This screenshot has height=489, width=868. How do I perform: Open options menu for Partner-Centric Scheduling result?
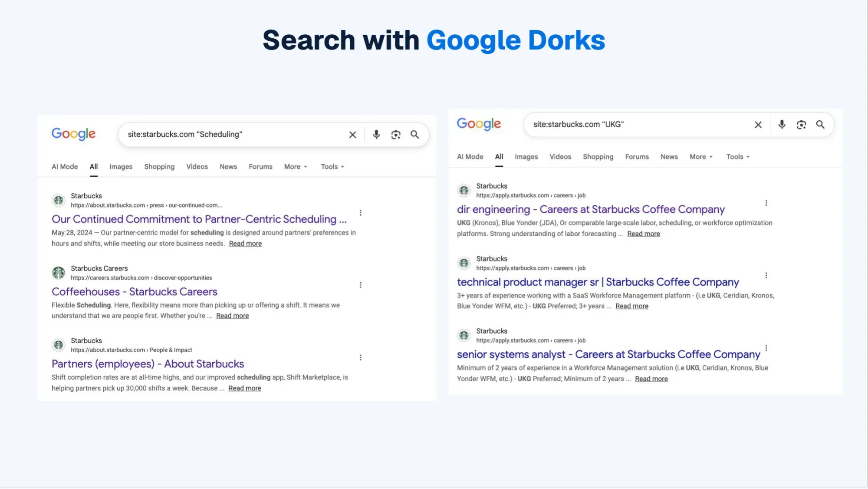click(361, 213)
